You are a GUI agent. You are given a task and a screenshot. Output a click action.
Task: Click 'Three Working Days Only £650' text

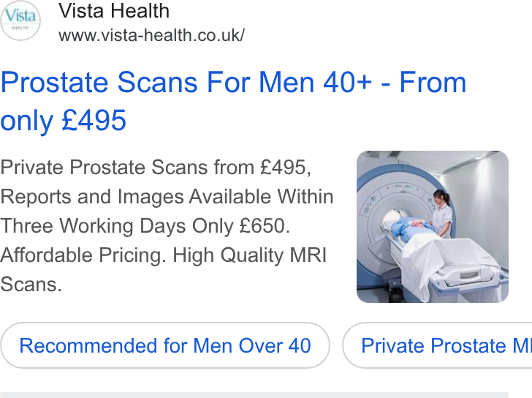point(145,226)
